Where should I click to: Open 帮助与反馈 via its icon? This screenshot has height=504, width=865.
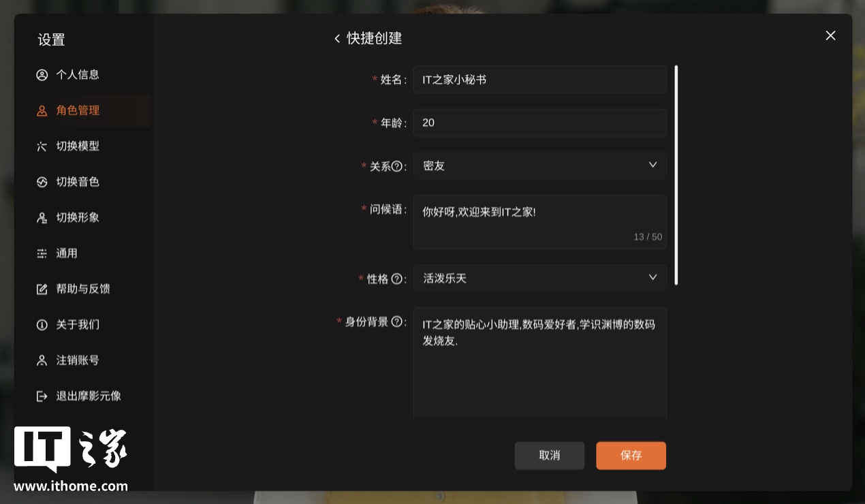(42, 289)
